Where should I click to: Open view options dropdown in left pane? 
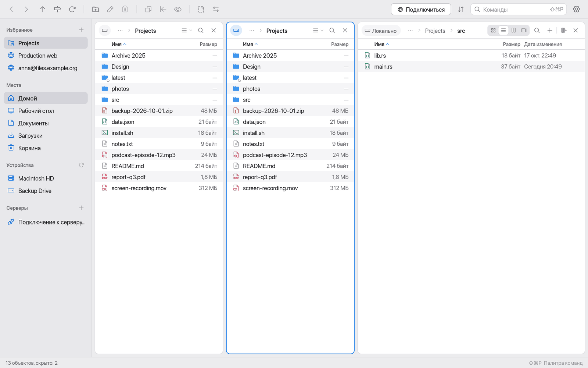pyautogui.click(x=187, y=31)
